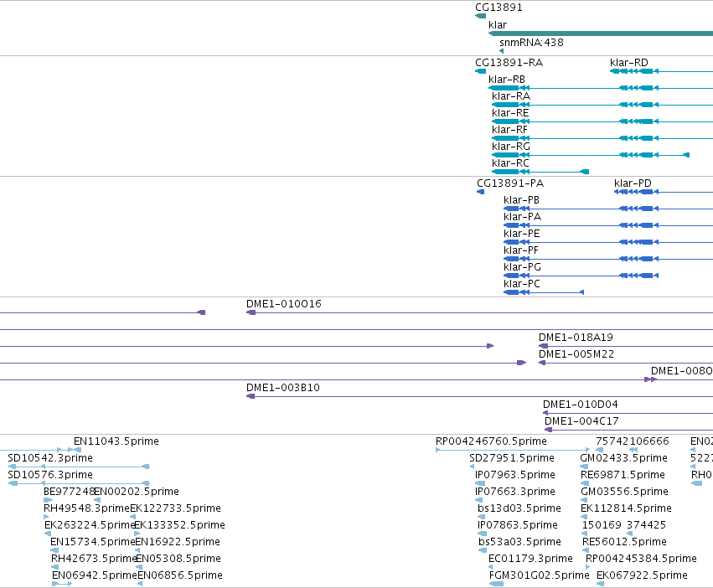The image size is (713, 588).
Task: Select the DME1-010D04 clone label
Action: [x=581, y=405]
